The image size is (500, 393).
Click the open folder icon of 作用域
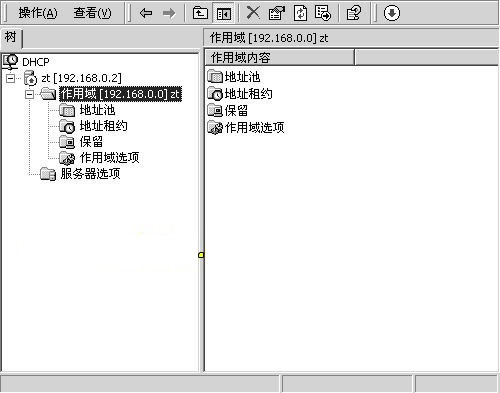48,94
